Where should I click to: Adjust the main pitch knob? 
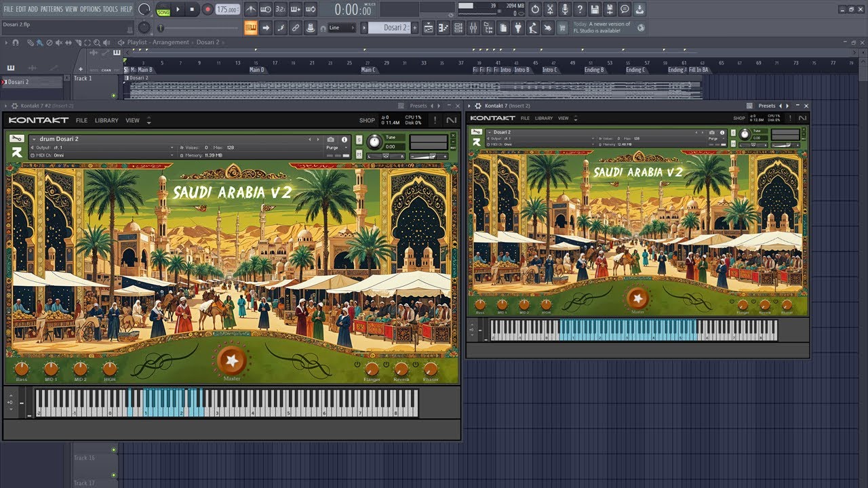point(144,28)
